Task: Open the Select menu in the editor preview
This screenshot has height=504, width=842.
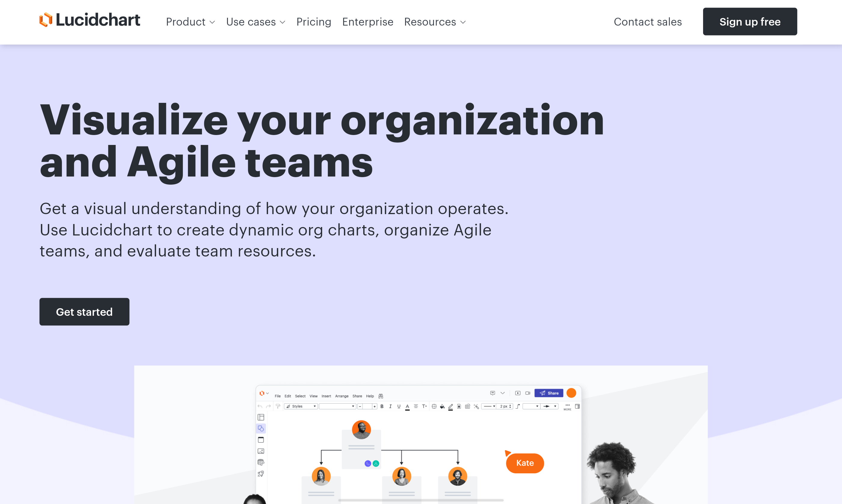Action: 300,396
